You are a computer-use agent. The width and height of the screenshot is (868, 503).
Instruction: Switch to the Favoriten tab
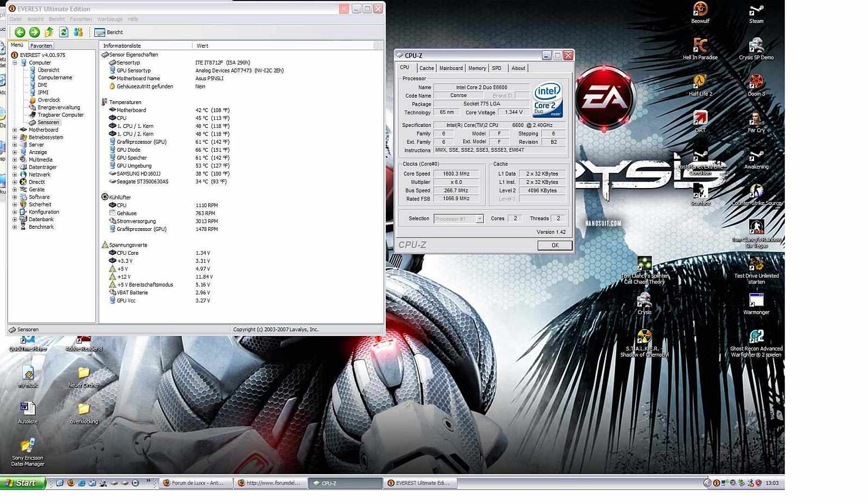(x=41, y=46)
